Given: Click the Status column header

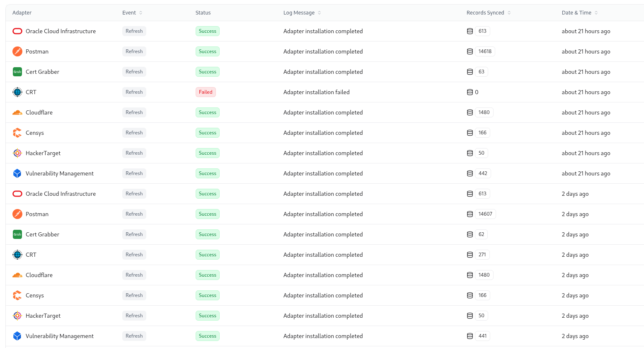Looking at the screenshot, I should 203,13.
